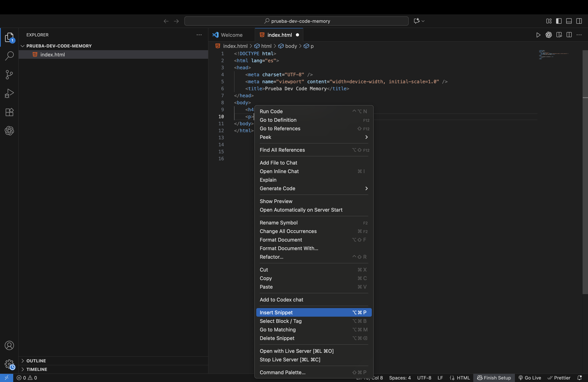
Task: Open the editor More Actions ellipsis
Action: [x=579, y=35]
